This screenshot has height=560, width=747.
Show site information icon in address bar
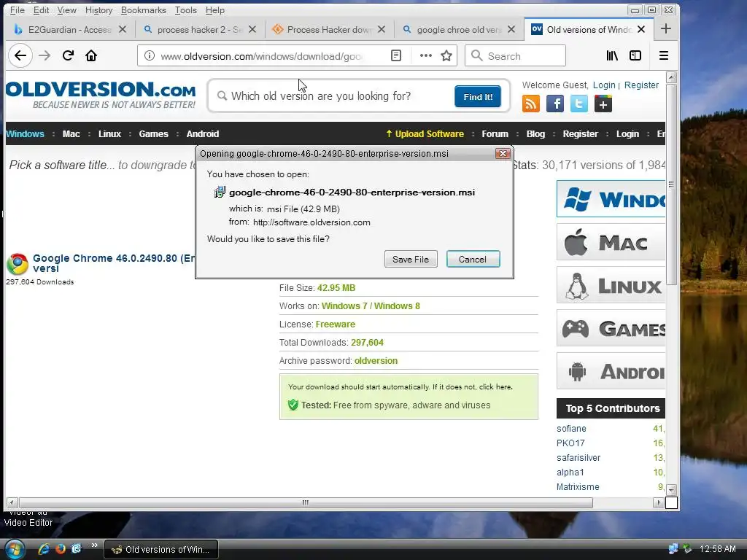click(x=149, y=55)
